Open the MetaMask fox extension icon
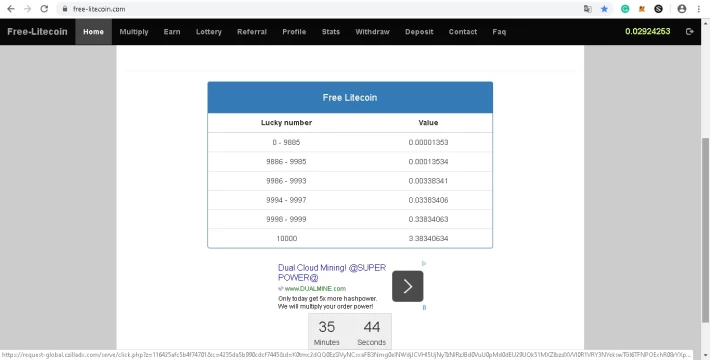 tap(642, 9)
